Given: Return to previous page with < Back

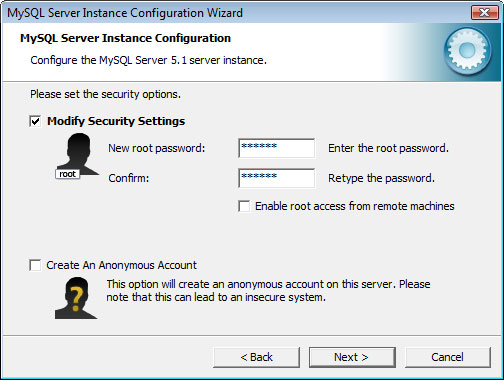Looking at the screenshot, I should pyautogui.click(x=256, y=357).
